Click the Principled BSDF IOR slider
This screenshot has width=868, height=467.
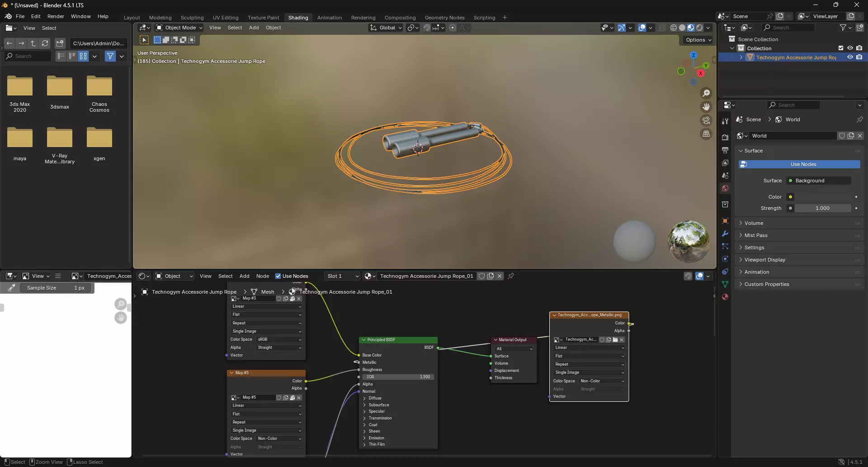[x=398, y=377]
